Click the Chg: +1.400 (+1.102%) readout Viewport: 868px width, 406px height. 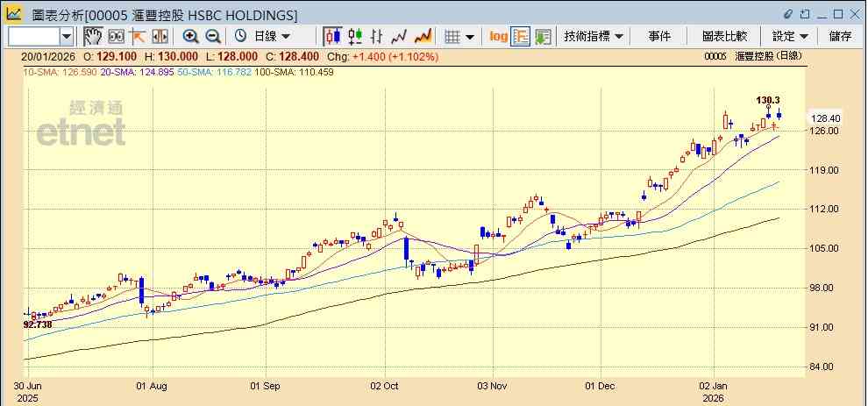tap(382, 56)
